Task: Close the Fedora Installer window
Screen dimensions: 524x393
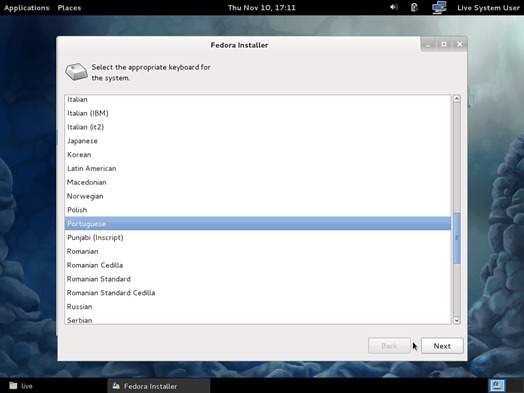Action: click(460, 44)
